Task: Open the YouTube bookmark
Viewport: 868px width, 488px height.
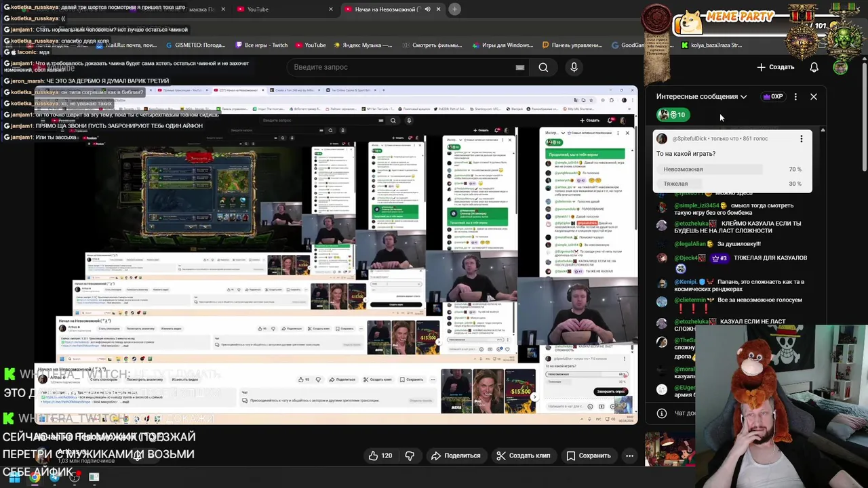Action: [311, 45]
